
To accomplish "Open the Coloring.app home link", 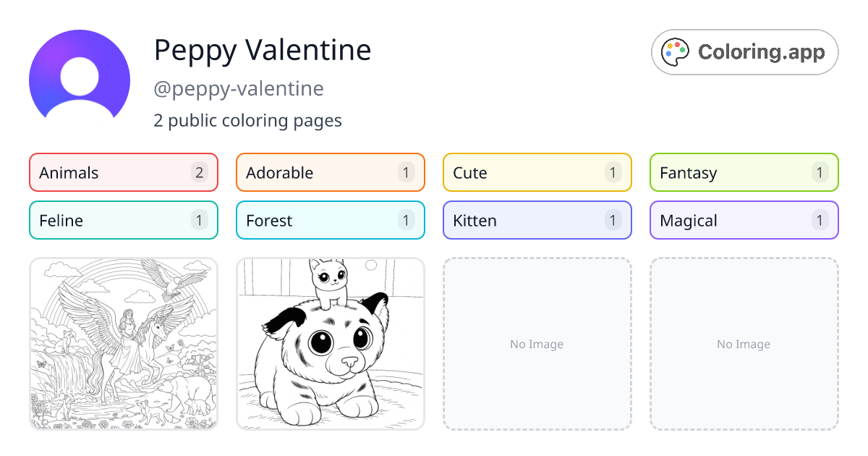I will coord(744,51).
